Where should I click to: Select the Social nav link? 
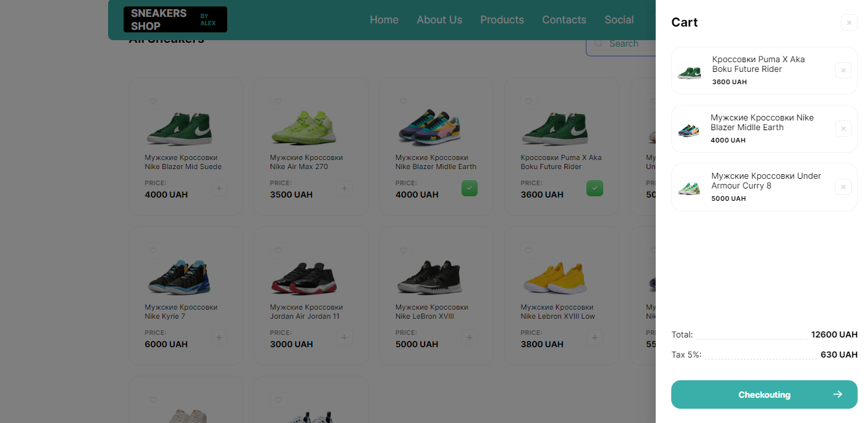[x=619, y=20]
